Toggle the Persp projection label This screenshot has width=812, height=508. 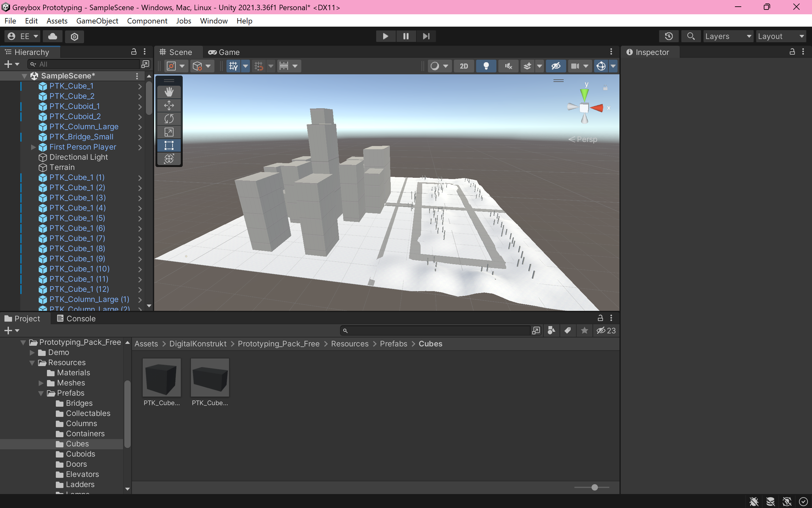[583, 139]
